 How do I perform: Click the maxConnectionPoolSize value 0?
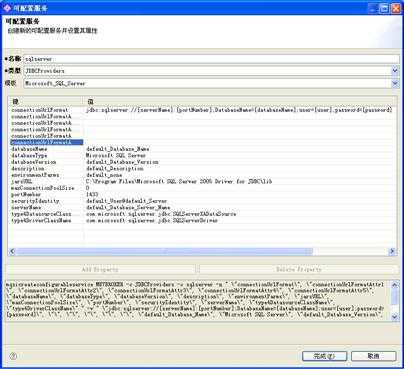click(88, 188)
